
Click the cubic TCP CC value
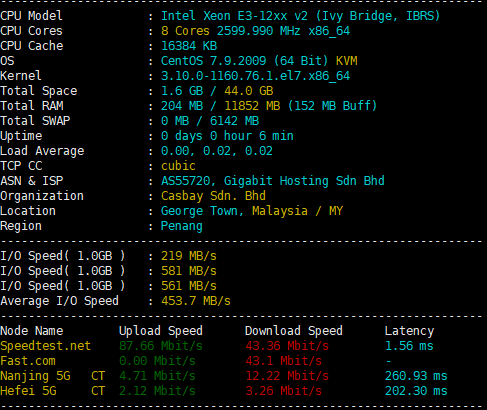tap(178, 166)
